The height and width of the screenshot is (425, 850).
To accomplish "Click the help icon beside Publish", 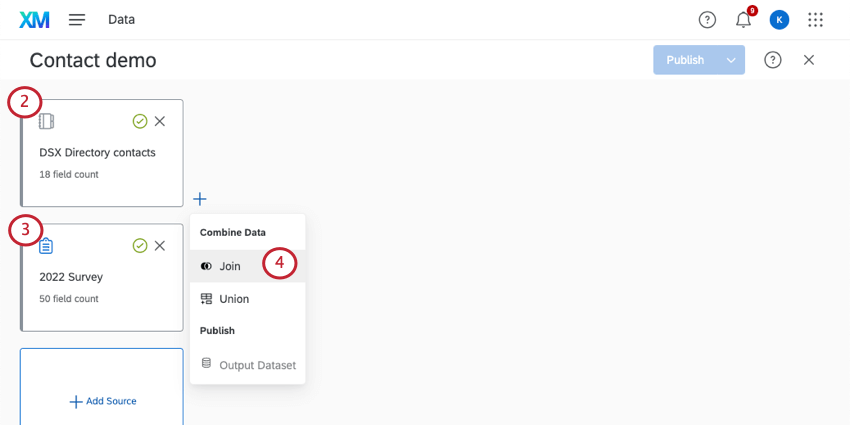I will 772,60.
